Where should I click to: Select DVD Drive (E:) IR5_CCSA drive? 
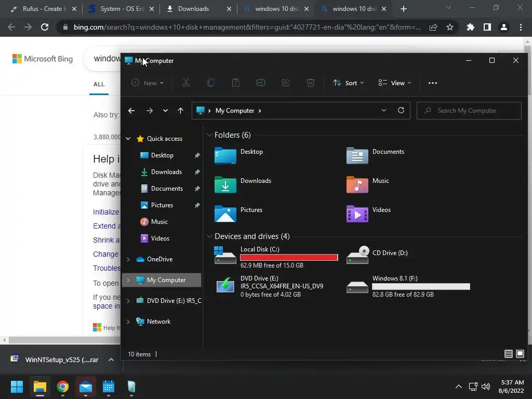[x=270, y=286]
